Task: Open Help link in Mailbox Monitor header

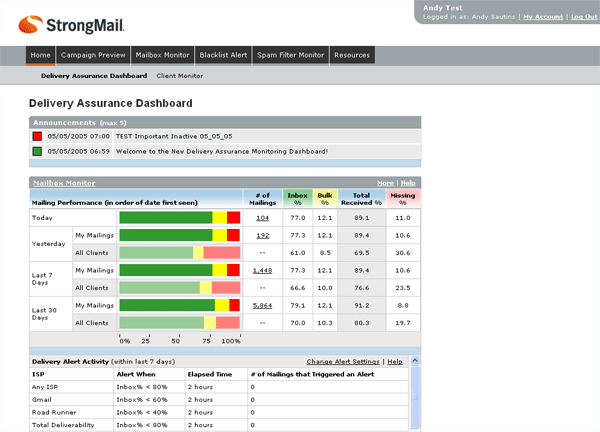Action: pyautogui.click(x=408, y=183)
